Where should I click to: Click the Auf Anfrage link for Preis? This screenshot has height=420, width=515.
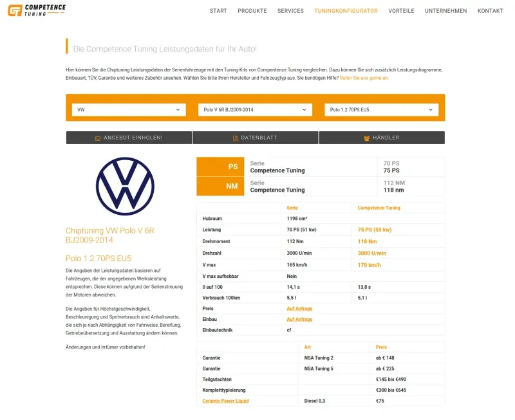coord(299,309)
